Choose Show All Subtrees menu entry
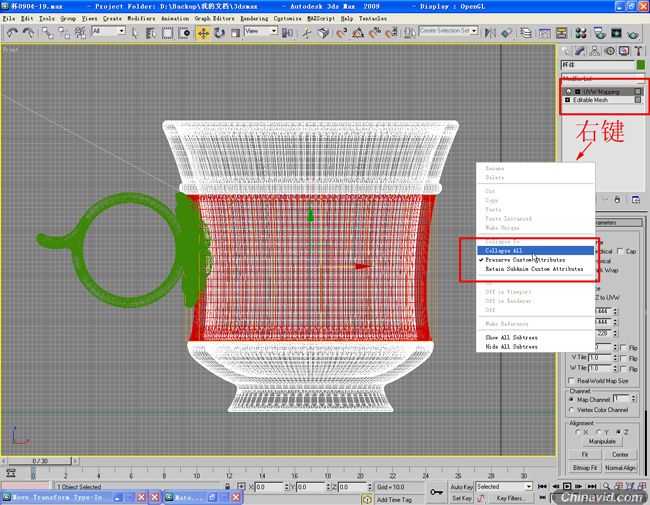 pos(535,337)
